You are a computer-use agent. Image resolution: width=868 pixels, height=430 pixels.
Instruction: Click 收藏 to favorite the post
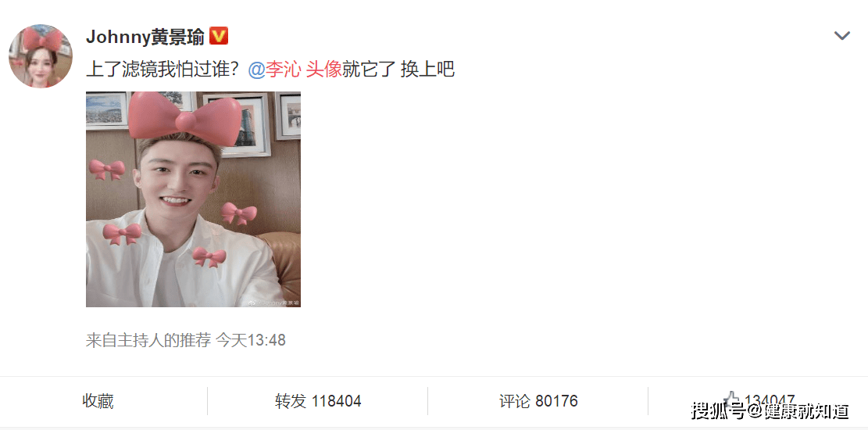coord(98,400)
